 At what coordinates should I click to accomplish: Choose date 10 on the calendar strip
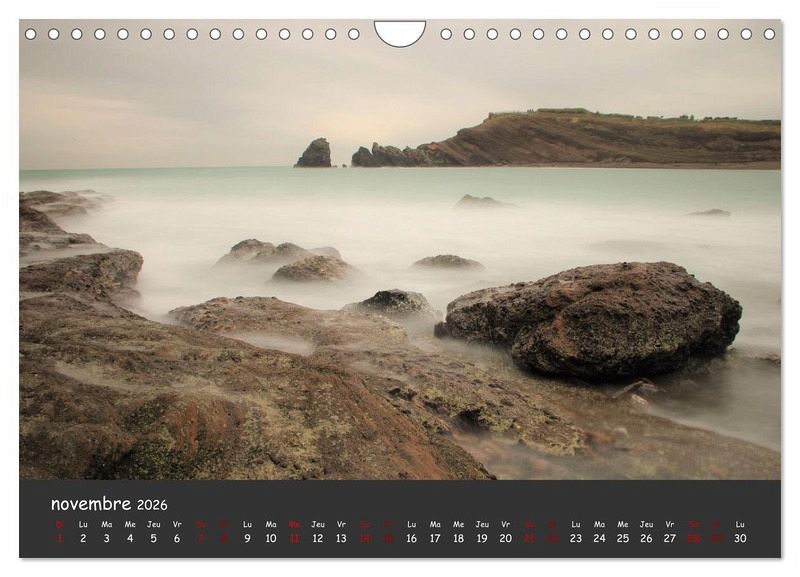tap(270, 538)
